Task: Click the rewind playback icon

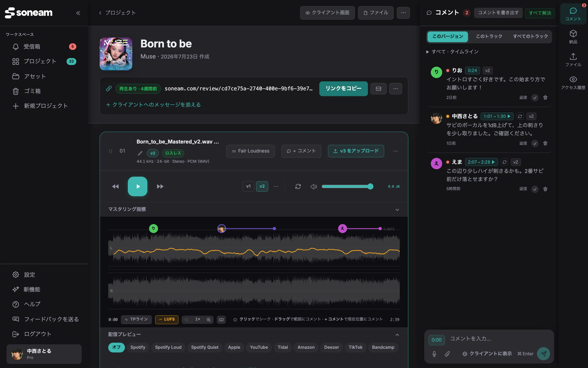Action: pyautogui.click(x=115, y=186)
